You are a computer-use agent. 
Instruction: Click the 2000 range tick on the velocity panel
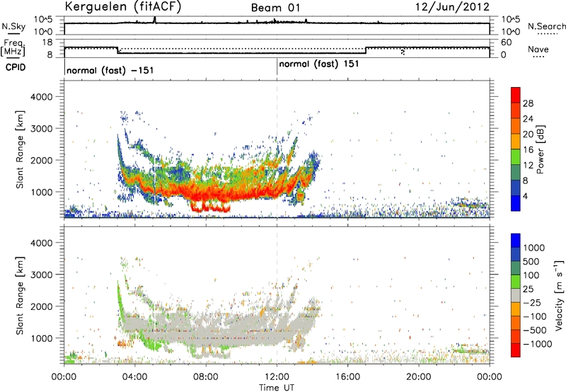point(42,306)
